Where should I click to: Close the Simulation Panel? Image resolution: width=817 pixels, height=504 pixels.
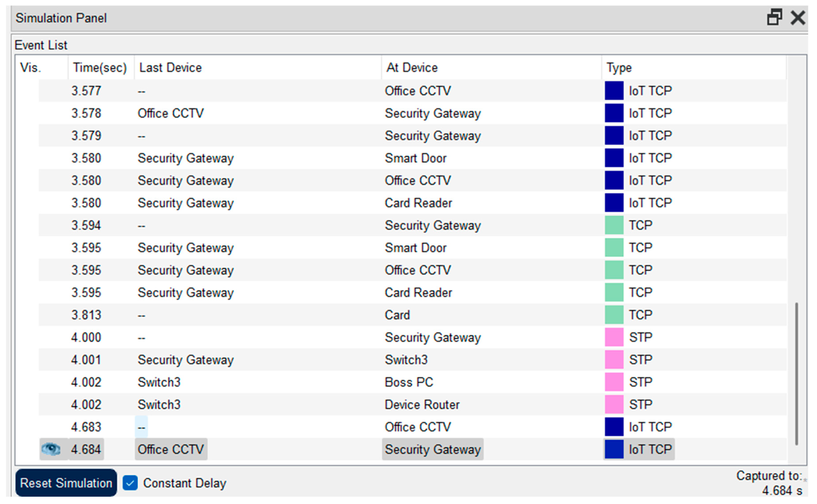click(x=798, y=17)
